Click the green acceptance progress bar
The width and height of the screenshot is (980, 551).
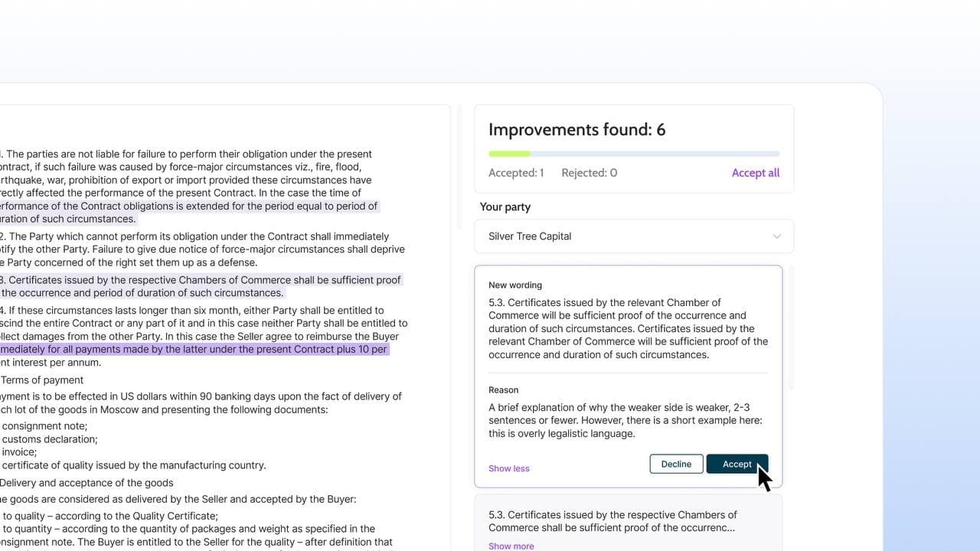coord(510,153)
